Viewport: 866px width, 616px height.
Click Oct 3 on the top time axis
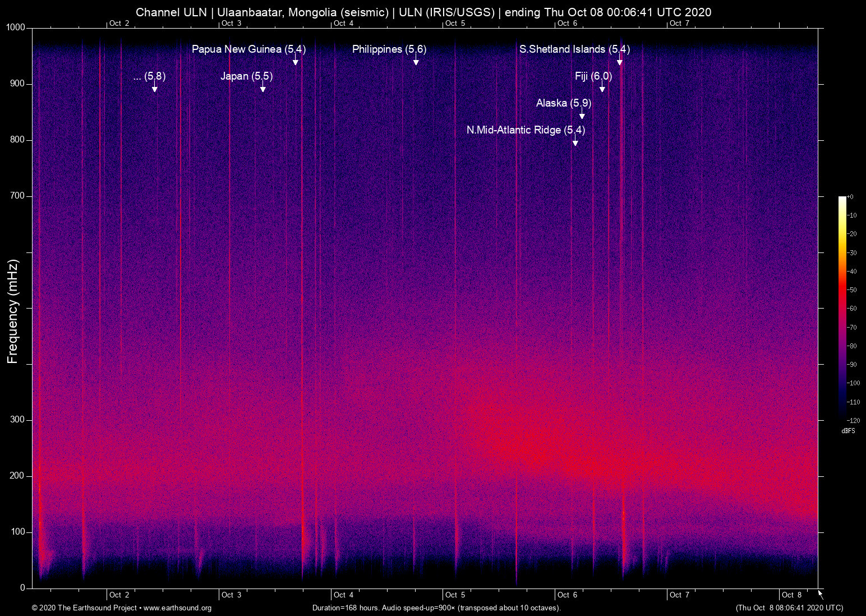(x=232, y=23)
